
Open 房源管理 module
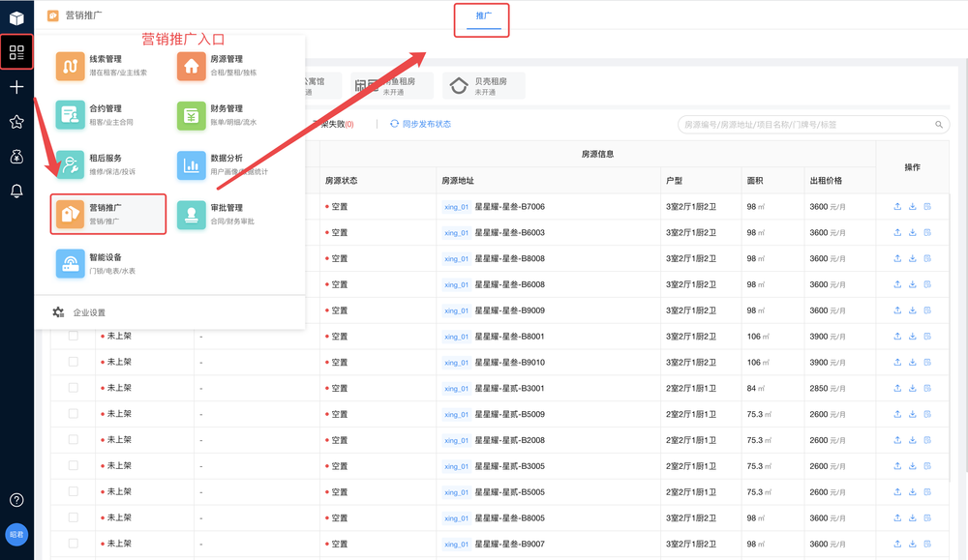click(219, 66)
